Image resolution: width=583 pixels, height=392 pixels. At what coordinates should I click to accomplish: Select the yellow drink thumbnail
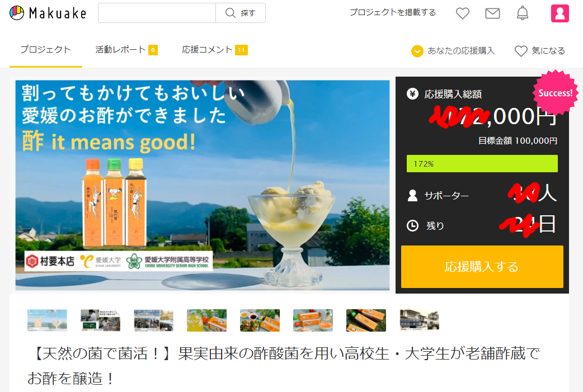pos(206,320)
